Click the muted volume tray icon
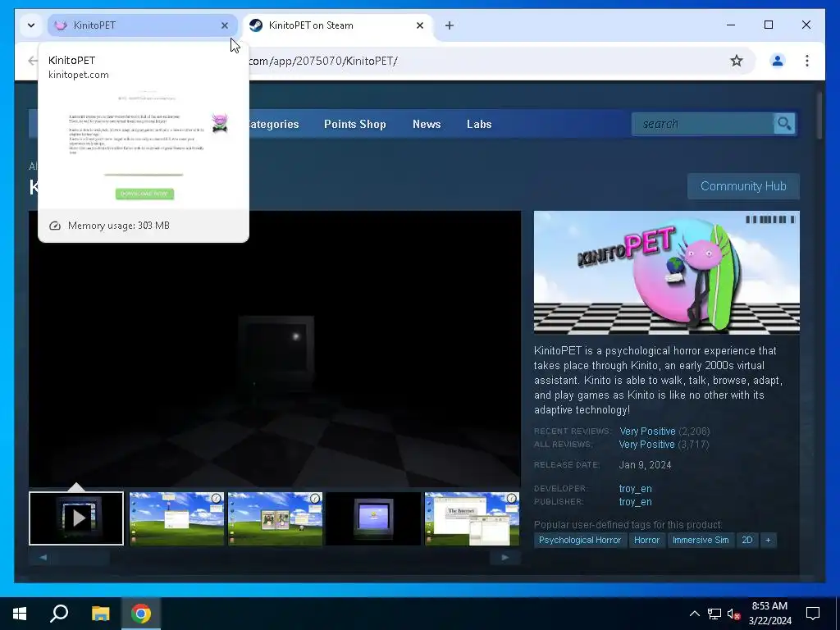The width and height of the screenshot is (840, 630). coord(734,614)
